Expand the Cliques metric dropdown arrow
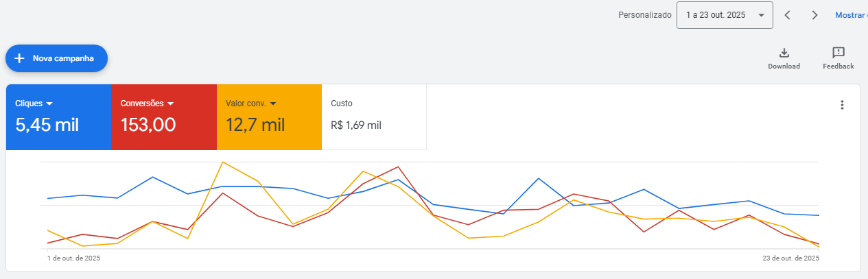Screen dimensions: 868x279 49,104
